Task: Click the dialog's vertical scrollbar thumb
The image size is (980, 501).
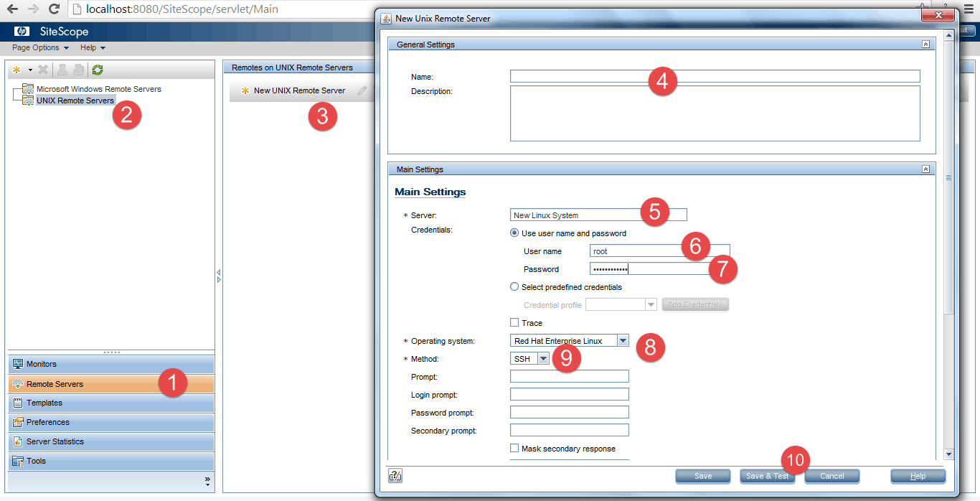Action: click(948, 177)
